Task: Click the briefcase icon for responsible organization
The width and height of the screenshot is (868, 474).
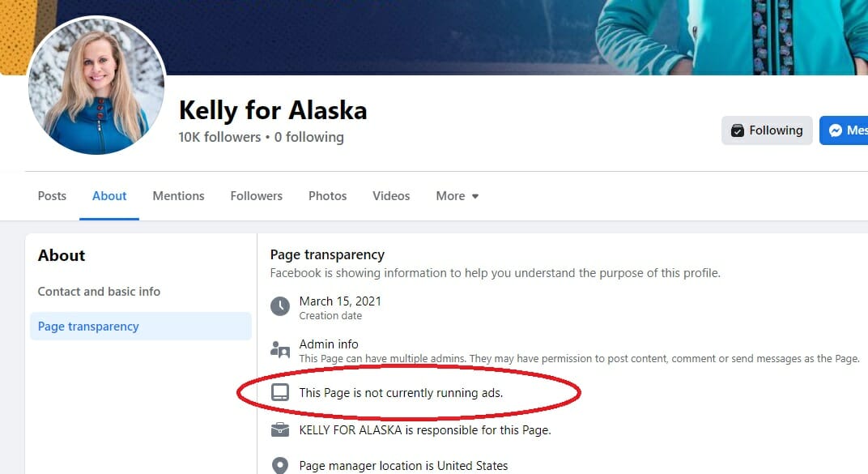Action: 280,429
